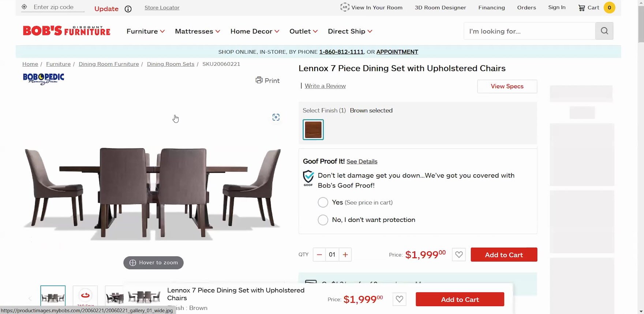Add to wishlist with heart icon near quantity
Image resolution: width=644 pixels, height=314 pixels.
click(x=459, y=255)
